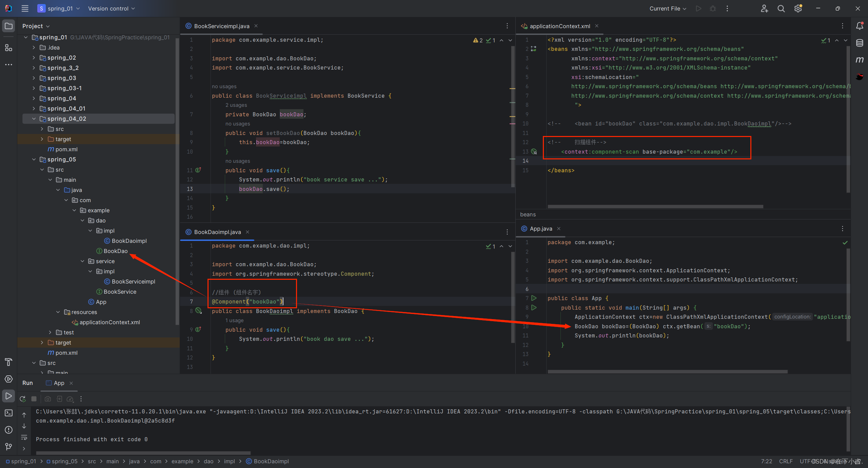Open the Maven tool window
Viewport: 868px width, 468px height.
[x=860, y=60]
